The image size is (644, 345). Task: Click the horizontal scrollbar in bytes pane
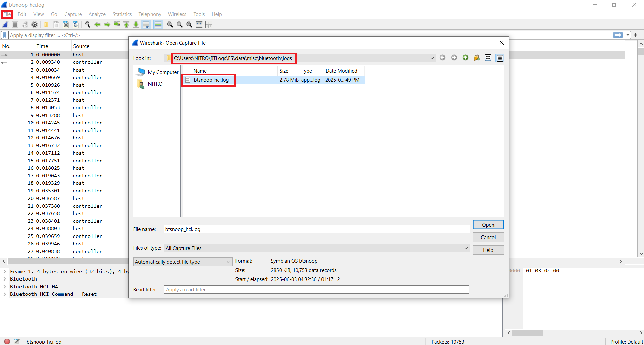pyautogui.click(x=527, y=333)
